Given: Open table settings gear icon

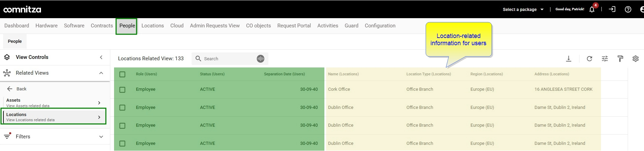Looking at the screenshot, I should click(635, 59).
